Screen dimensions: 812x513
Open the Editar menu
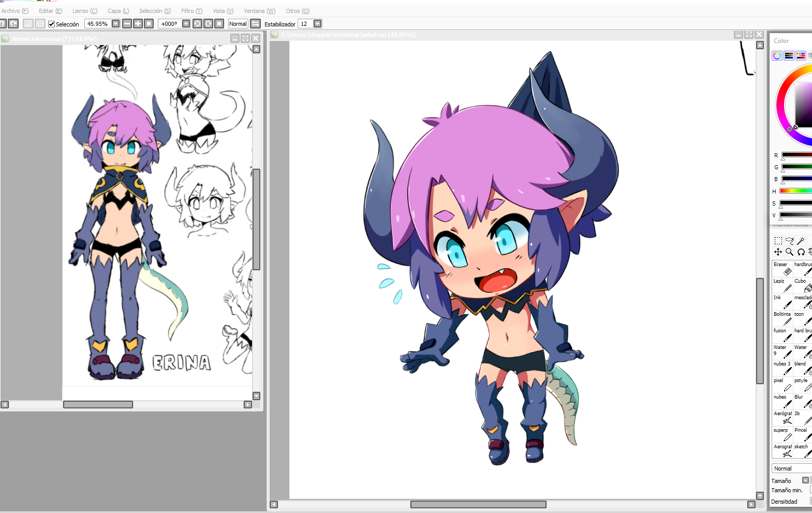pos(50,11)
